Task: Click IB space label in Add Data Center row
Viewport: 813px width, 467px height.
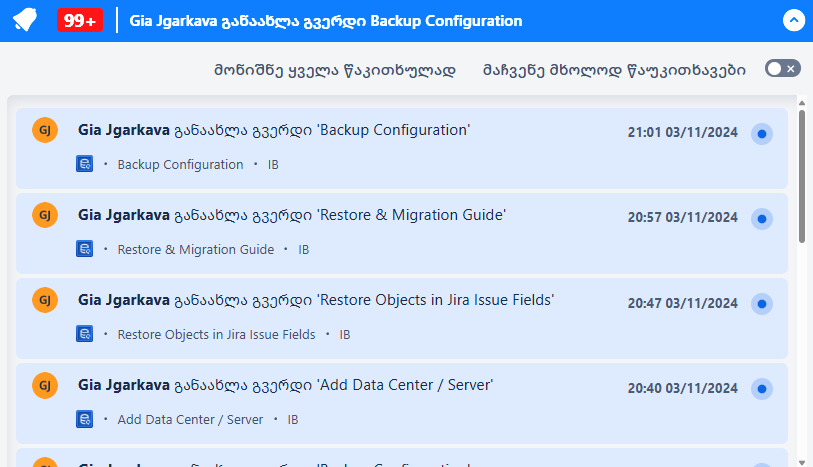Action: 293,419
